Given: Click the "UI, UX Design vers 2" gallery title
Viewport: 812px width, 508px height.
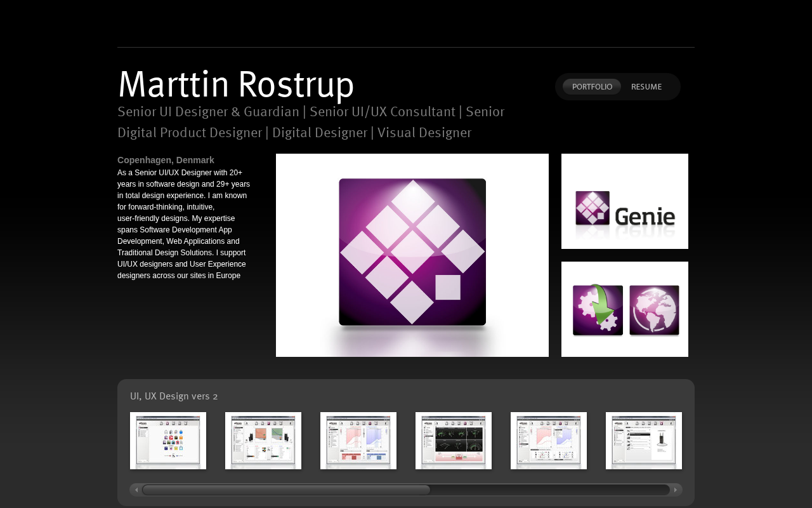Looking at the screenshot, I should pos(174,396).
